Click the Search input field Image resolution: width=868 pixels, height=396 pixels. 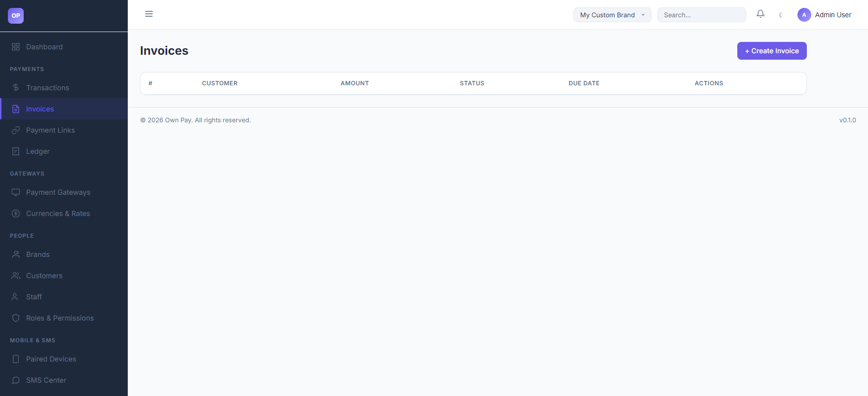[x=701, y=15]
